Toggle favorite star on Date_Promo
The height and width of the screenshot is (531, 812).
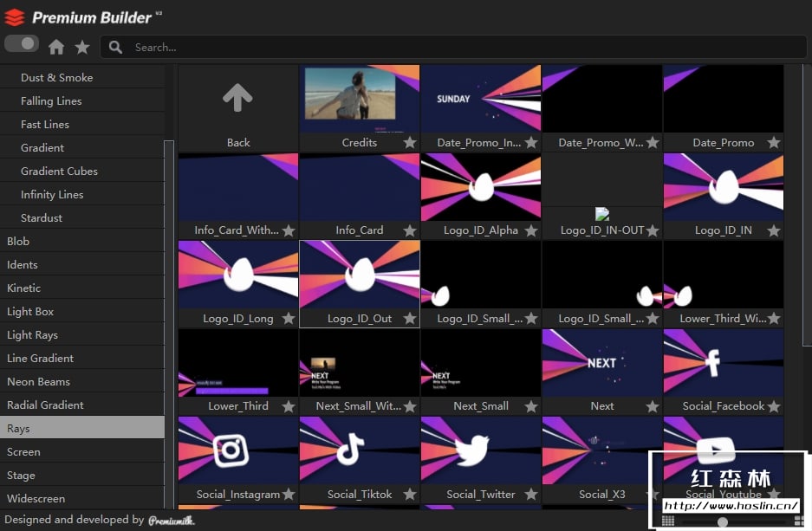tap(774, 143)
